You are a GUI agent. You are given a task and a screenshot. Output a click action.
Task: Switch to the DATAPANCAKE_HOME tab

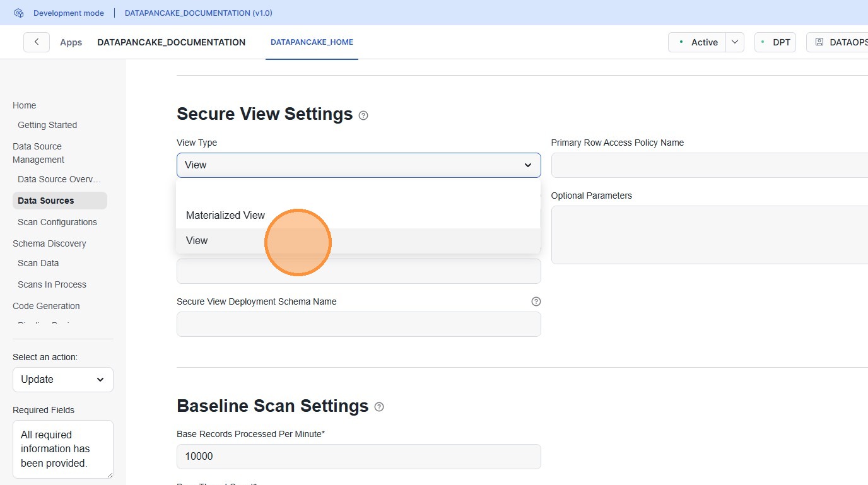(312, 42)
